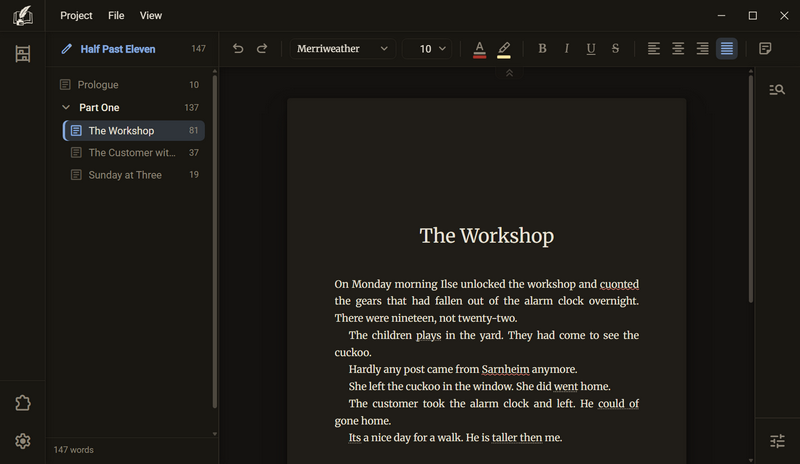The height and width of the screenshot is (464, 800).
Task: Click the Half Past Eleven project title
Action: 118,49
